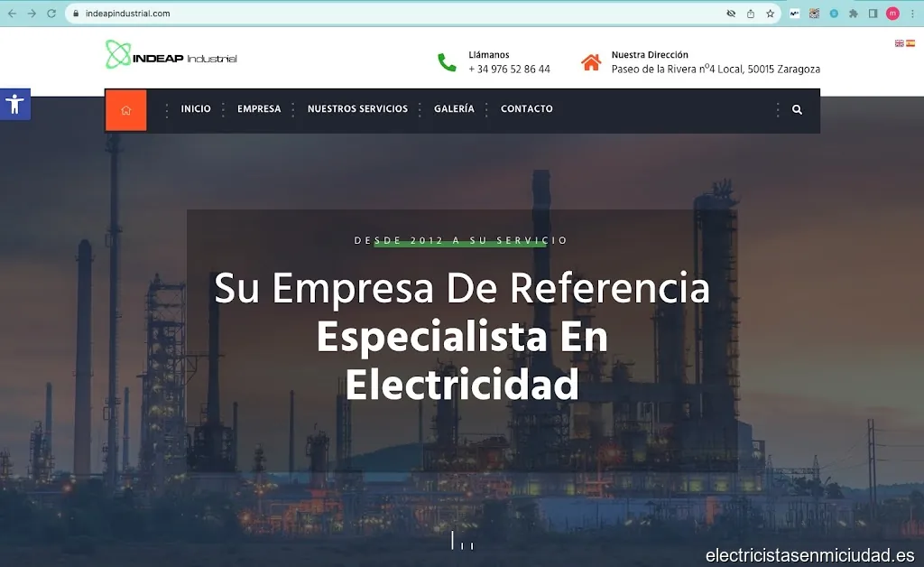Image resolution: width=924 pixels, height=567 pixels.
Task: Click the bookmark star in the address bar
Action: (x=769, y=14)
